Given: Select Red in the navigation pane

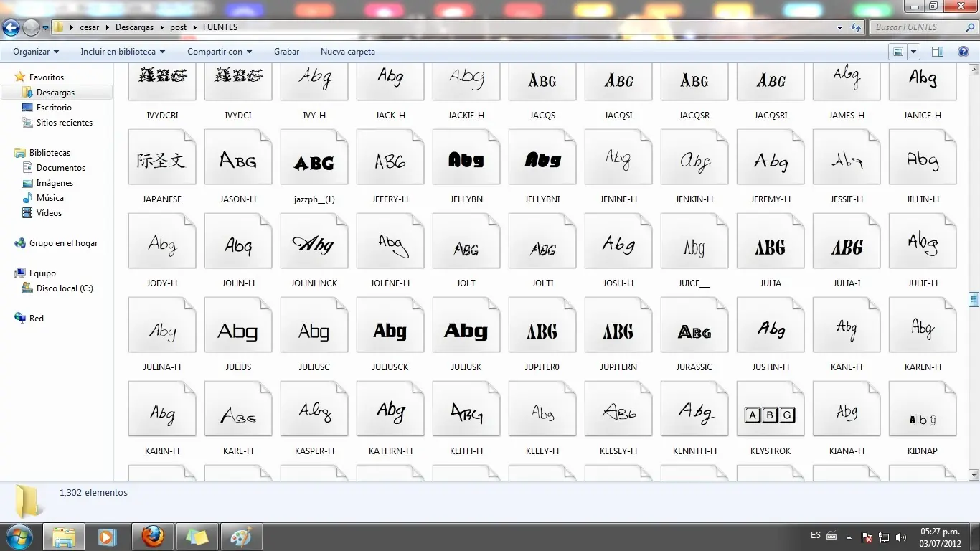Looking at the screenshot, I should coord(36,319).
